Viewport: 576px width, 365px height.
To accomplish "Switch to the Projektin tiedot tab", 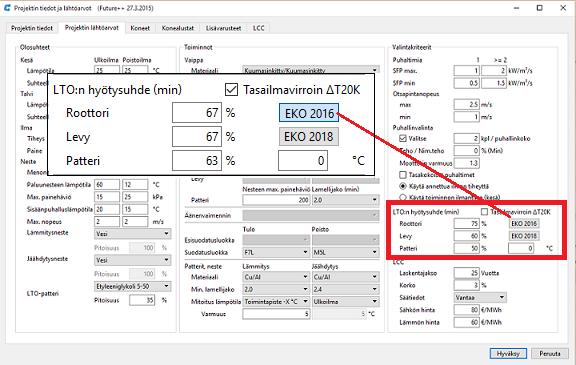I will coord(32,28).
